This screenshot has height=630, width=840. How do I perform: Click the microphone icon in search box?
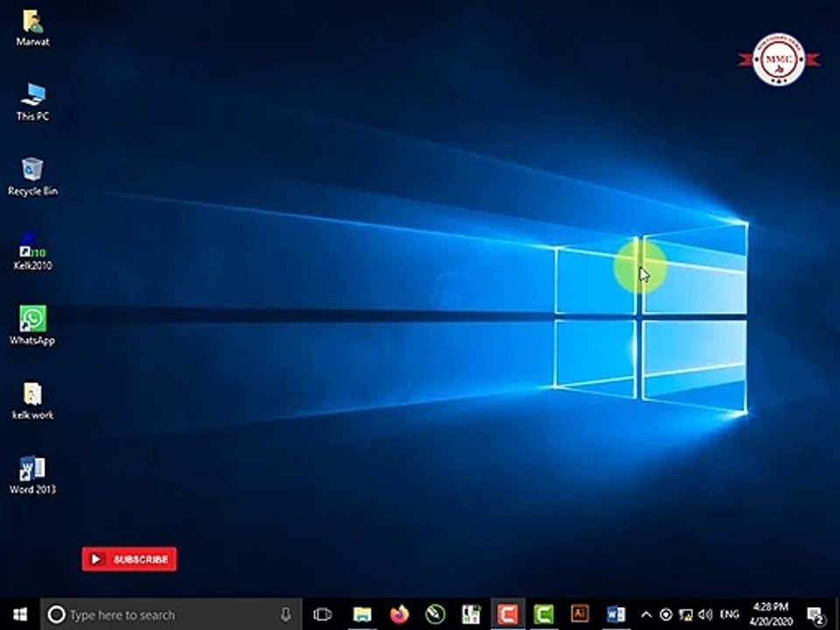pyautogui.click(x=286, y=614)
